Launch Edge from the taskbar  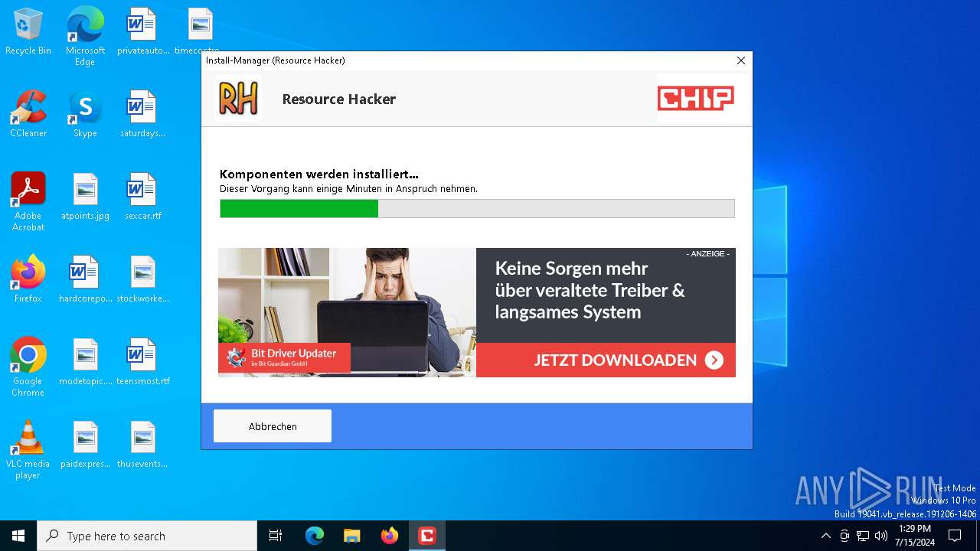pos(315,536)
